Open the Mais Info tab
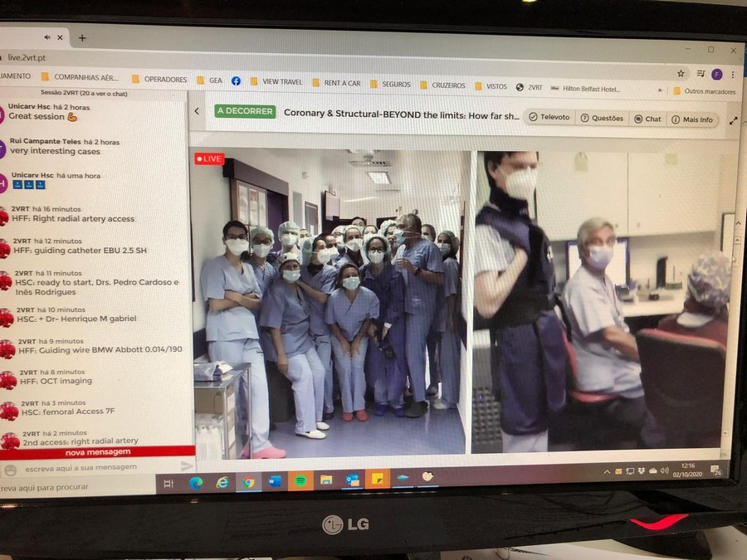 point(692,119)
